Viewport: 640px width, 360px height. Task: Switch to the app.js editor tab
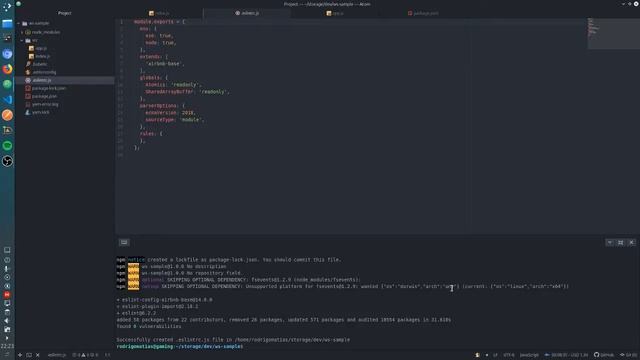point(335,13)
